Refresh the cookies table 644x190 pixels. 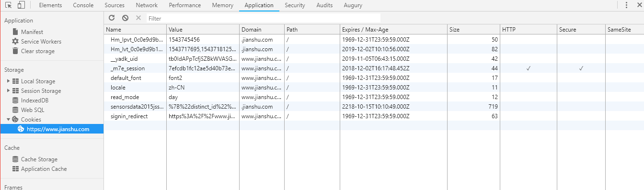point(112,18)
